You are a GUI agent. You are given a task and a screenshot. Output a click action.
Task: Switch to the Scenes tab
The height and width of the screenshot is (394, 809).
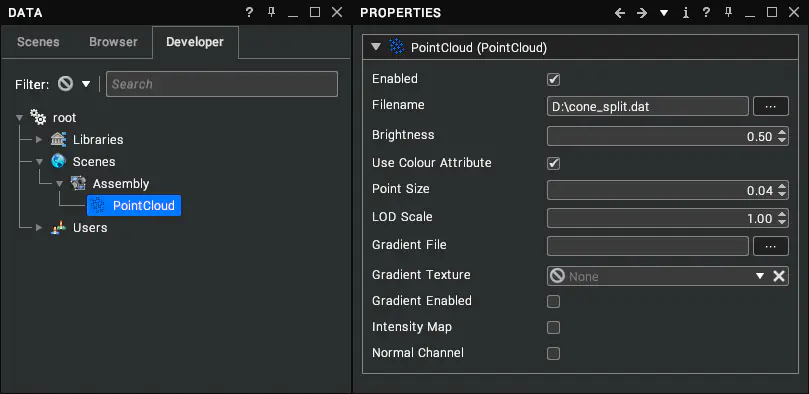(38, 42)
